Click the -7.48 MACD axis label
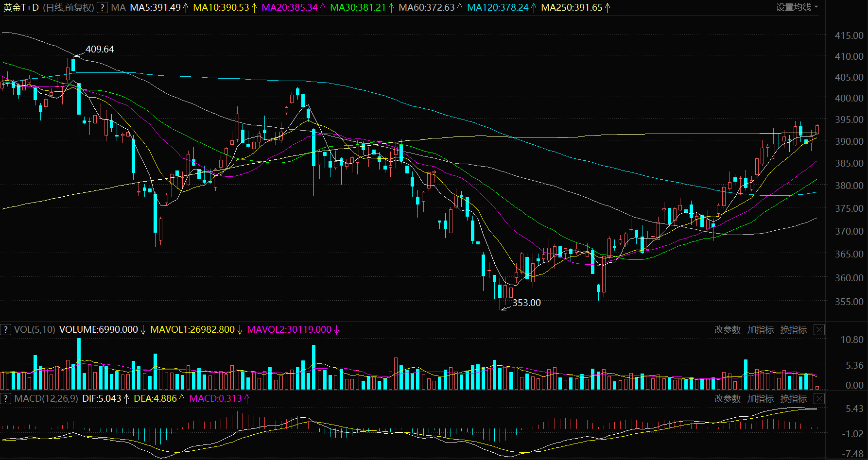This screenshot has width=868, height=460. coord(853,454)
